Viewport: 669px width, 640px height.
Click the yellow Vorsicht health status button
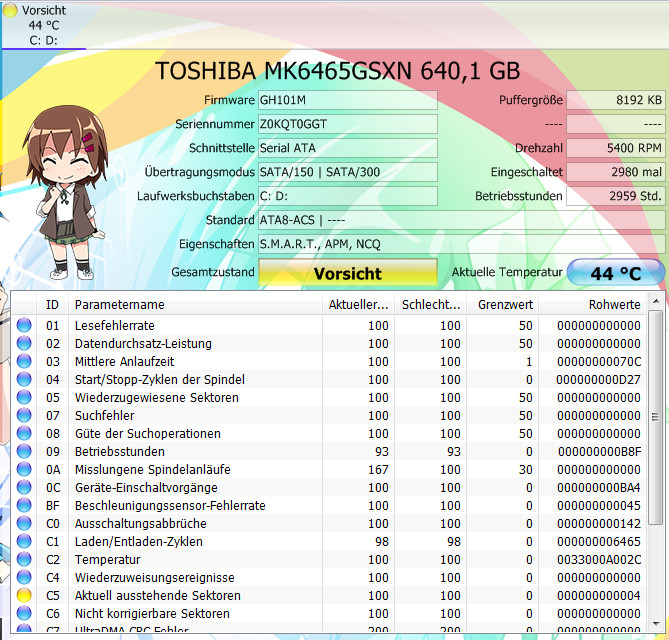point(348,273)
